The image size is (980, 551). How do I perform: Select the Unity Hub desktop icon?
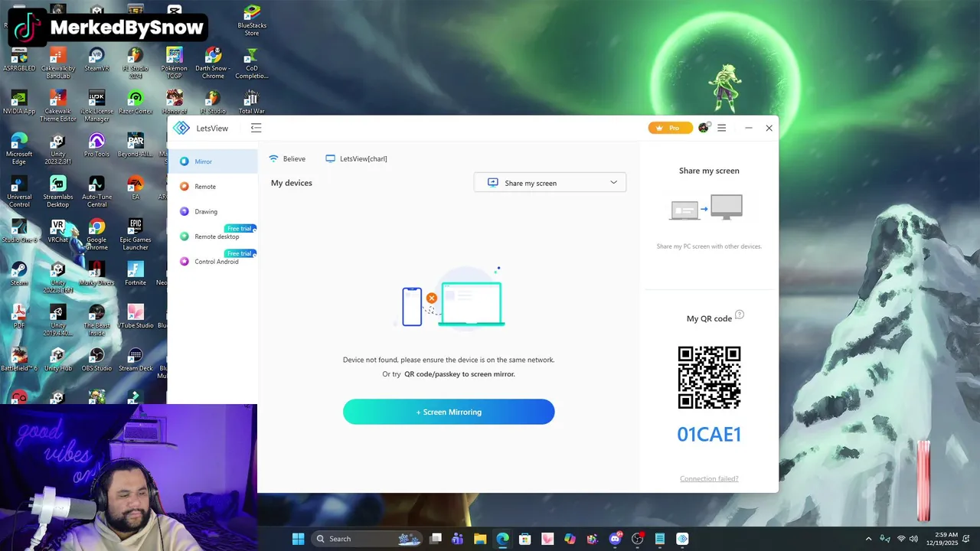point(58,360)
